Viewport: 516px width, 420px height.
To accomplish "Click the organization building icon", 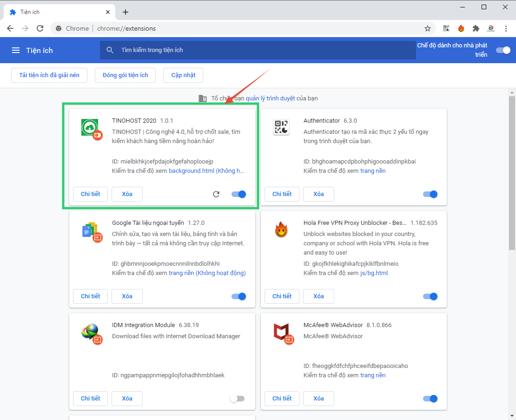I will (203, 98).
